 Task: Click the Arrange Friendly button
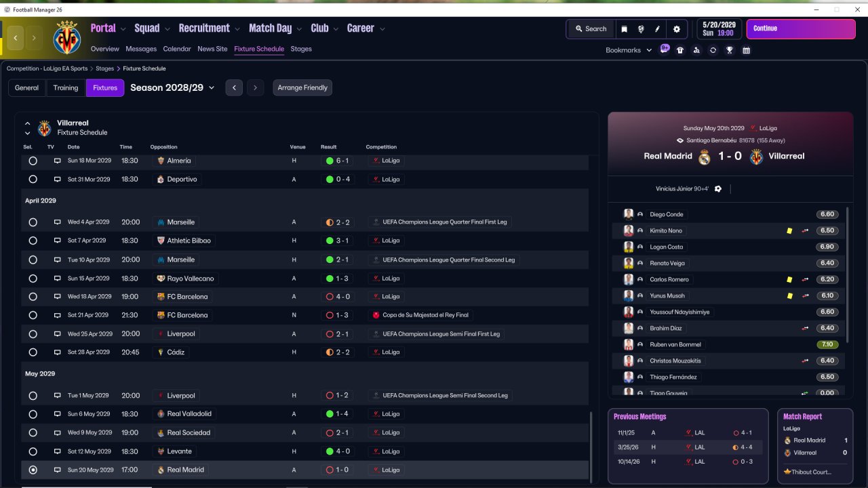[x=302, y=87]
